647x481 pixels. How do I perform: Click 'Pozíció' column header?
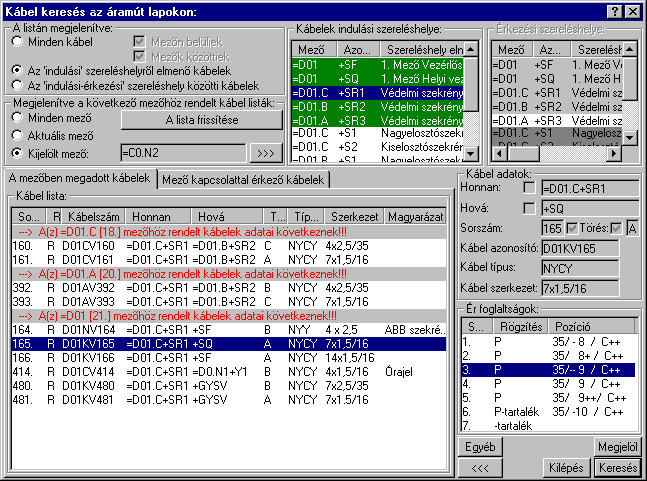[591, 326]
